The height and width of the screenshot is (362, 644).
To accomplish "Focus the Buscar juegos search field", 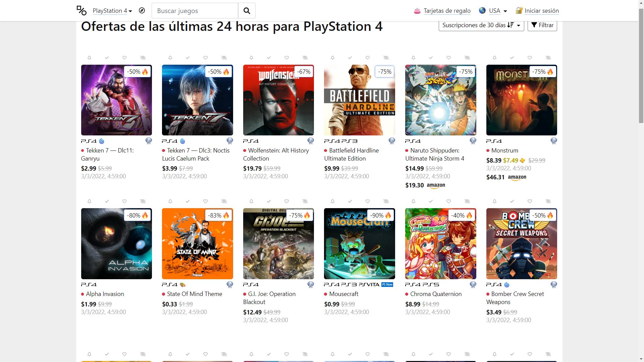I will (195, 11).
